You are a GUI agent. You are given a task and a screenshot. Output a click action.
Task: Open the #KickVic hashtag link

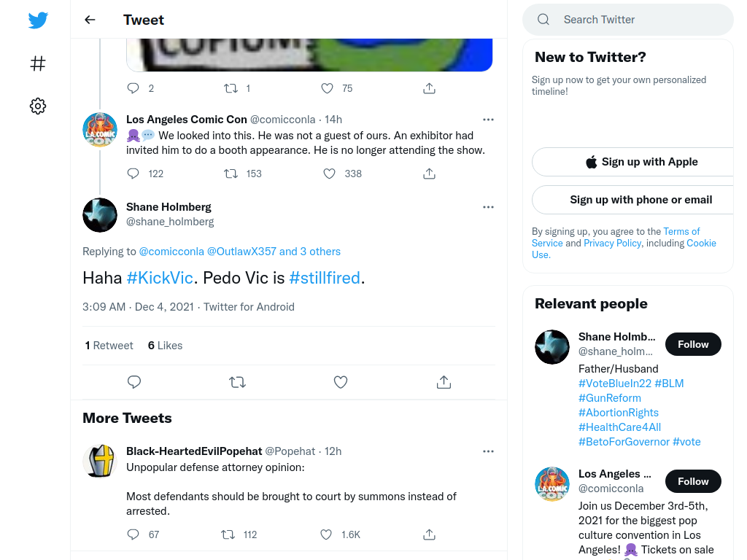coord(160,278)
